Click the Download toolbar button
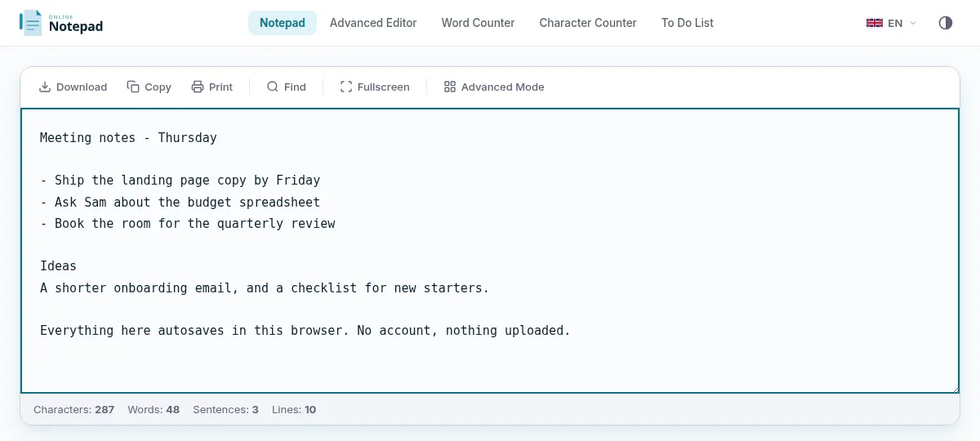The image size is (980, 441). pos(73,87)
